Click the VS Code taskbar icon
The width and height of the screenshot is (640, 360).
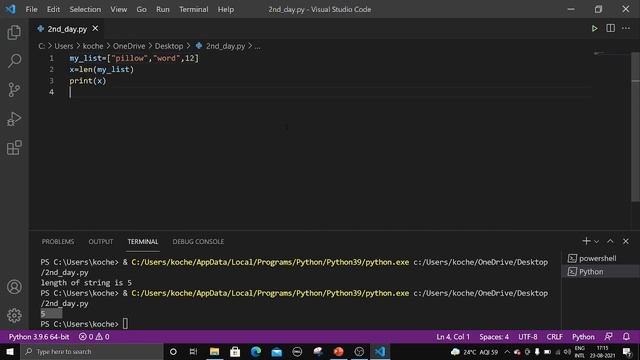(x=380, y=351)
